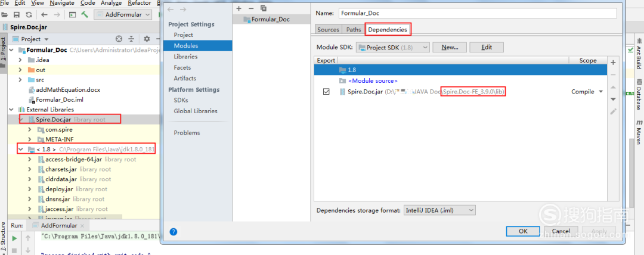The height and width of the screenshot is (255, 644).
Task: Click the Remove module minus icon
Action: (251, 8)
